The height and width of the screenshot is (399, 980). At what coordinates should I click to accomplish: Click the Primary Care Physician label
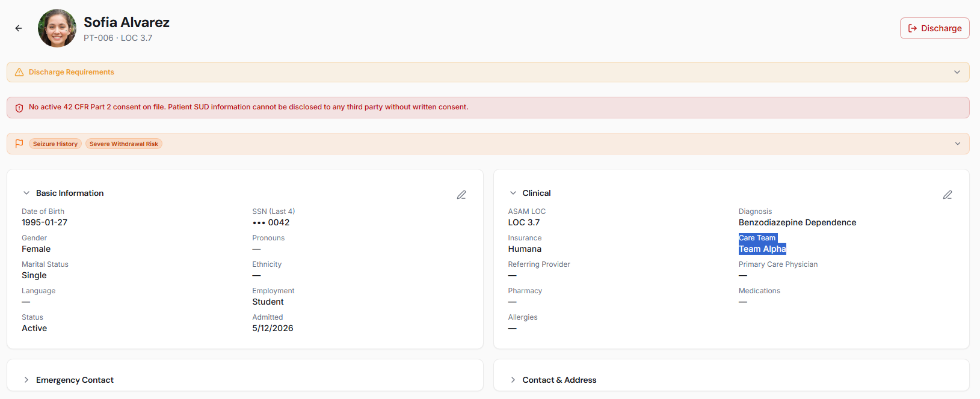tap(778, 264)
